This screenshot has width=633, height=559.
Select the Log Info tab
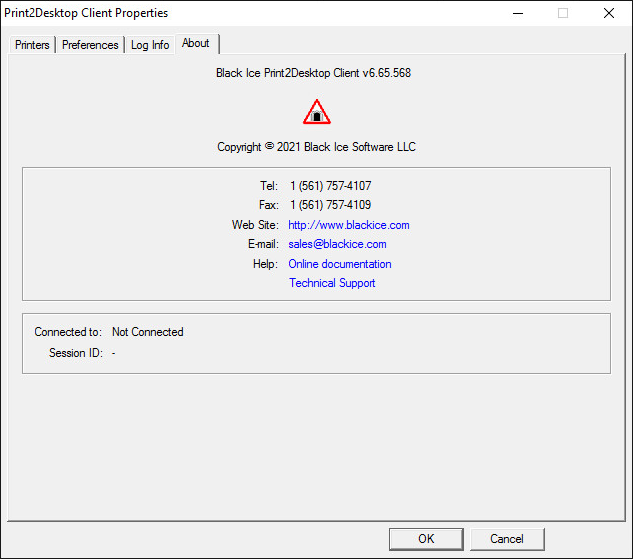tap(150, 45)
